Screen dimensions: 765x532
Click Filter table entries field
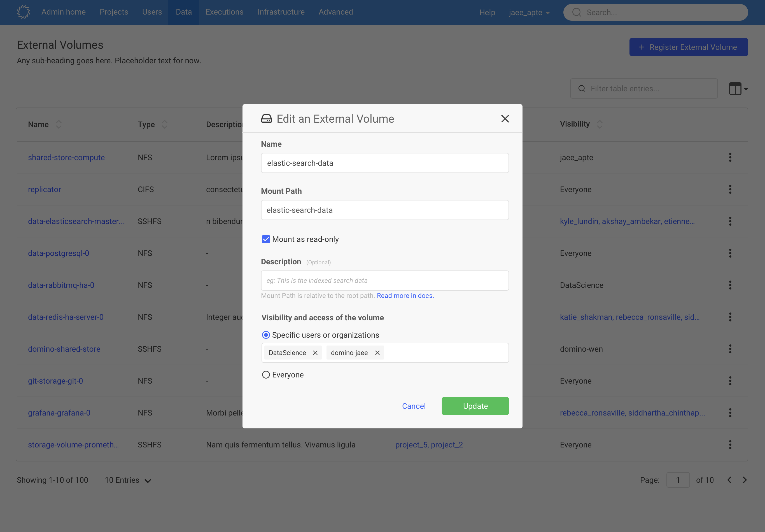pyautogui.click(x=644, y=88)
